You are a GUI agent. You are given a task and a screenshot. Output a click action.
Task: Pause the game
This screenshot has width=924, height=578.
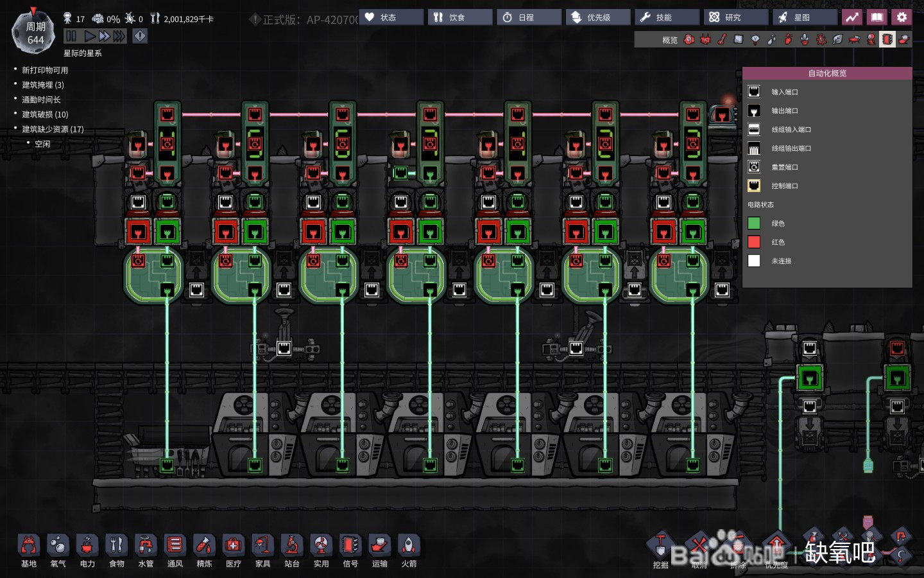(71, 36)
